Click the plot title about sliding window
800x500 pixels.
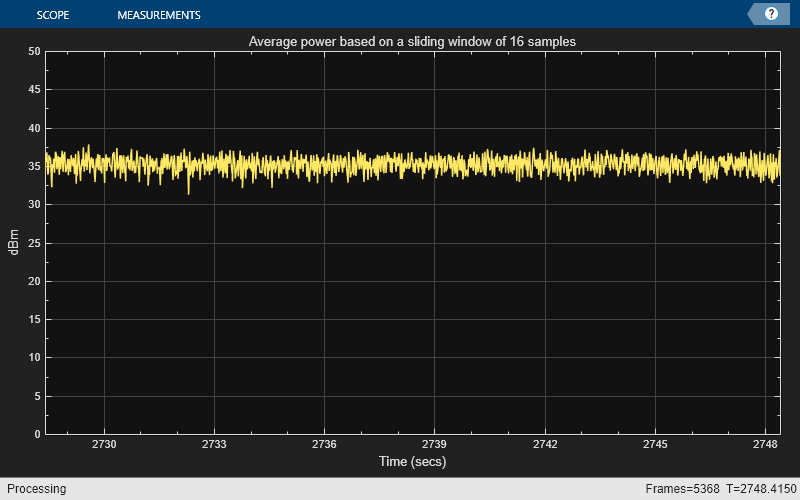[412, 42]
